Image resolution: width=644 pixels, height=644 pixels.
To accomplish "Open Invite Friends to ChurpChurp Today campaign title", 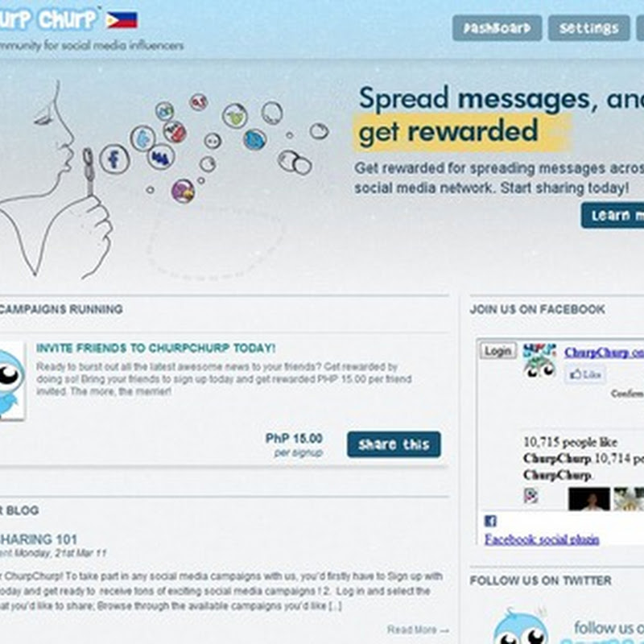I will click(155, 348).
